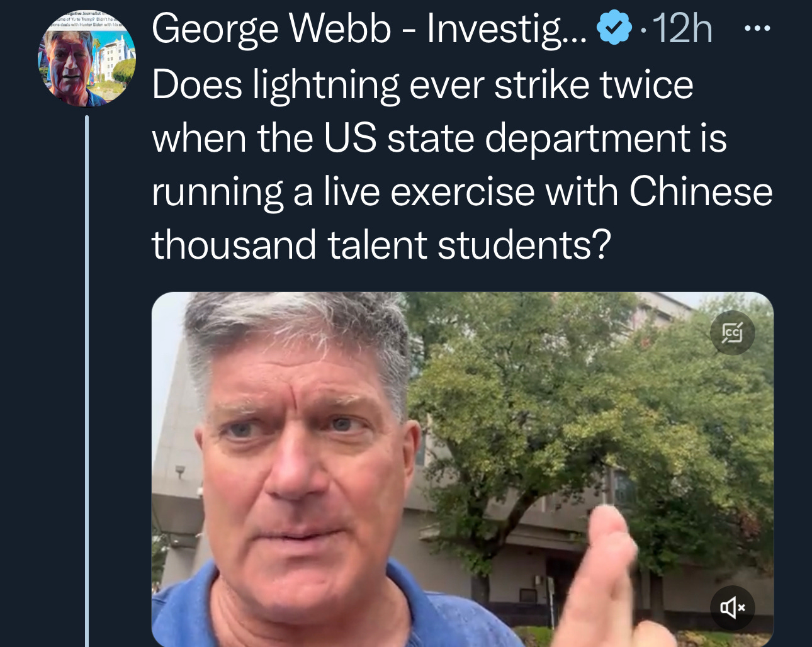Open George Webb's profile avatar

point(87,58)
